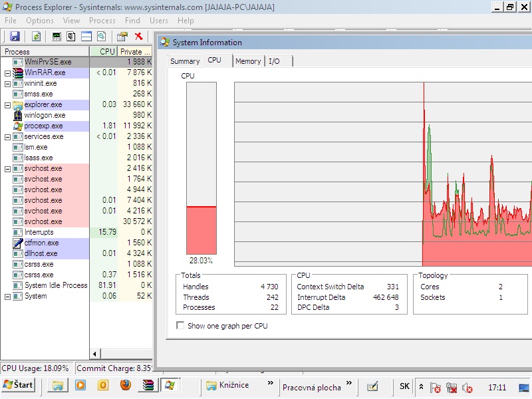The width and height of the screenshot is (532, 399).
Task: Sort by the Private column header
Action: pos(135,52)
